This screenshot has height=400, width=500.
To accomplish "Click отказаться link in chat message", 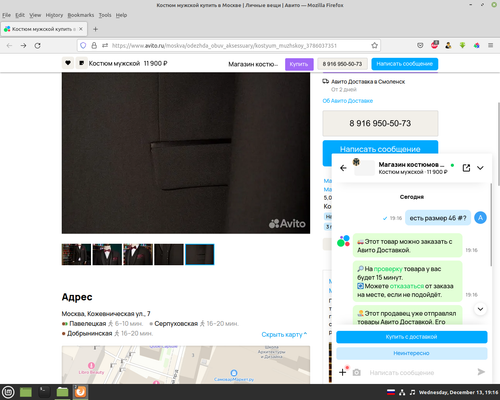I will click(406, 286).
